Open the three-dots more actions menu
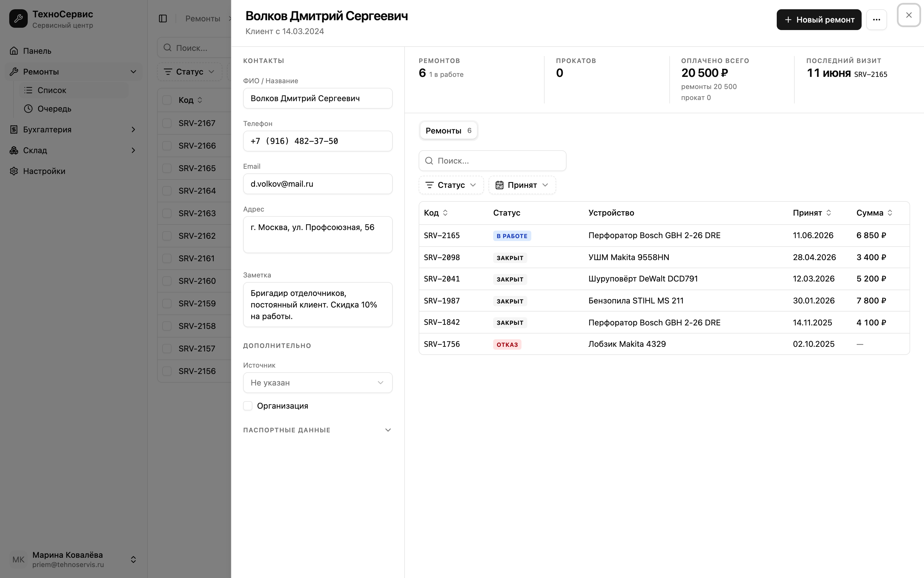 (x=876, y=19)
